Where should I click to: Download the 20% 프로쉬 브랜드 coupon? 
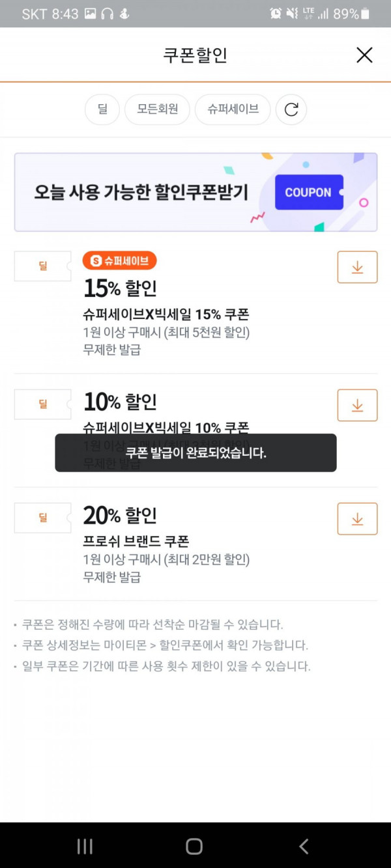point(357,519)
